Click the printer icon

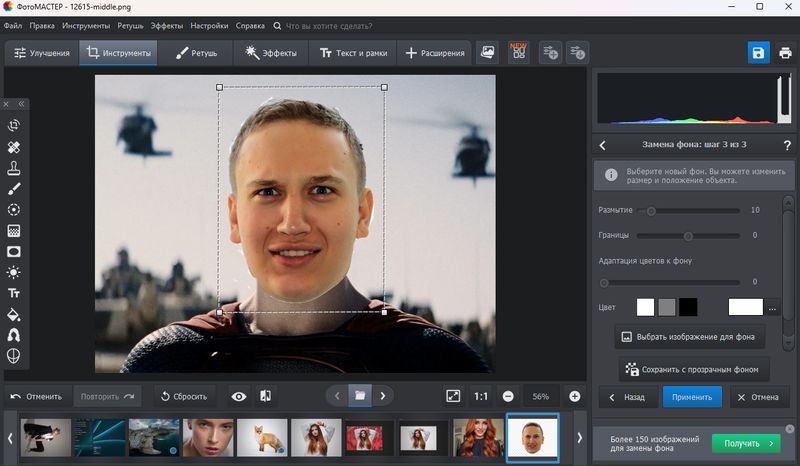coord(785,53)
